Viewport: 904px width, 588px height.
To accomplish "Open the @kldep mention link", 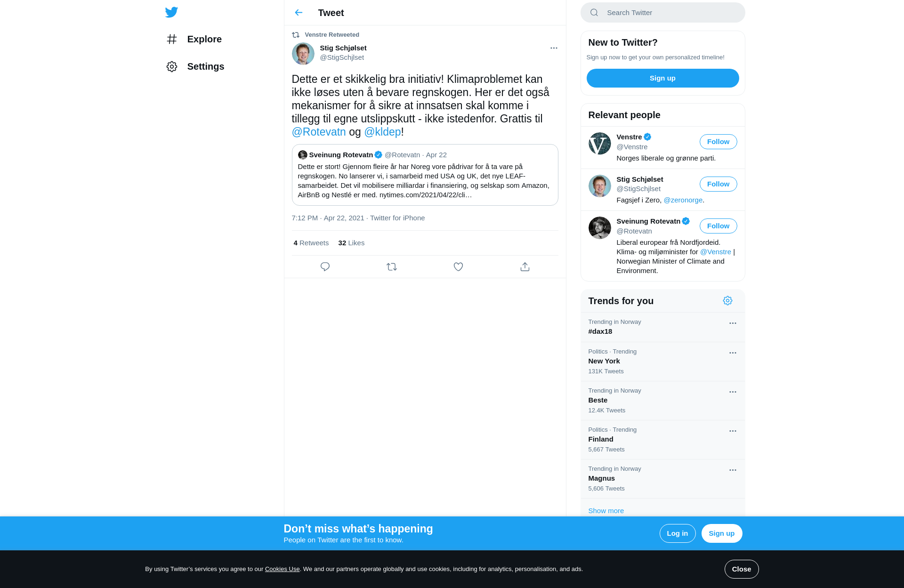I will click(382, 132).
